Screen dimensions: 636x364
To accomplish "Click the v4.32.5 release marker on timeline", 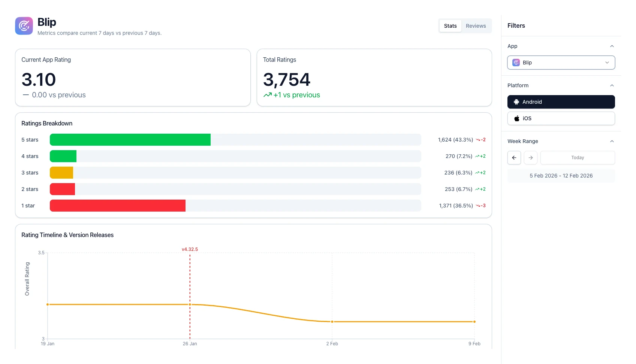I will pyautogui.click(x=190, y=249).
